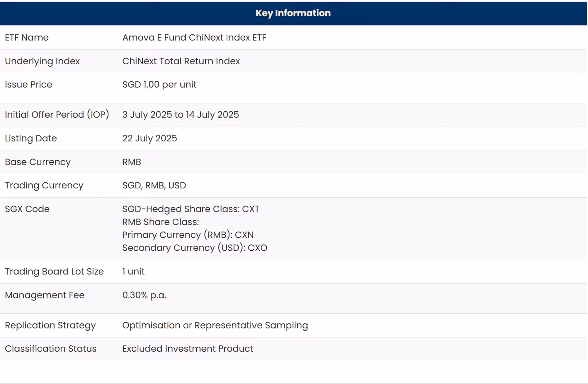Click Initial Offer Period (IOP) label
Screen dimensions: 588x384
pyautogui.click(x=57, y=115)
